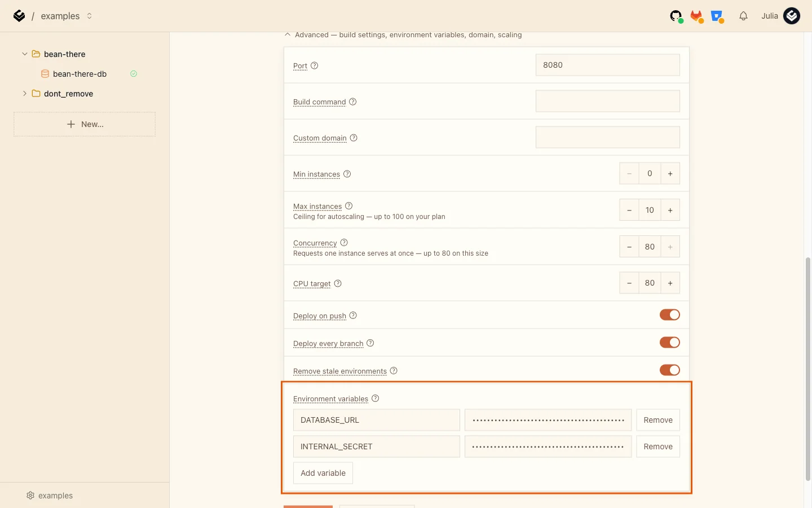Click the New... button in sidebar
The image size is (812, 508).
click(x=85, y=124)
